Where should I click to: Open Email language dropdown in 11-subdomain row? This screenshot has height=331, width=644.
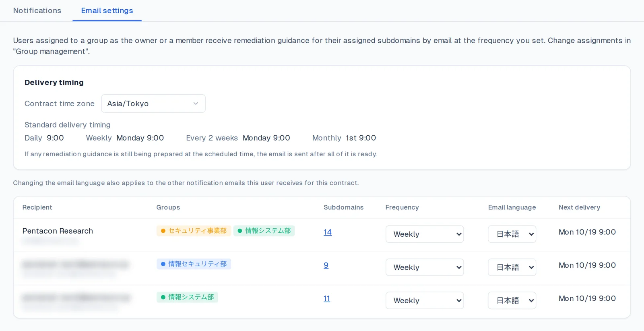click(512, 300)
